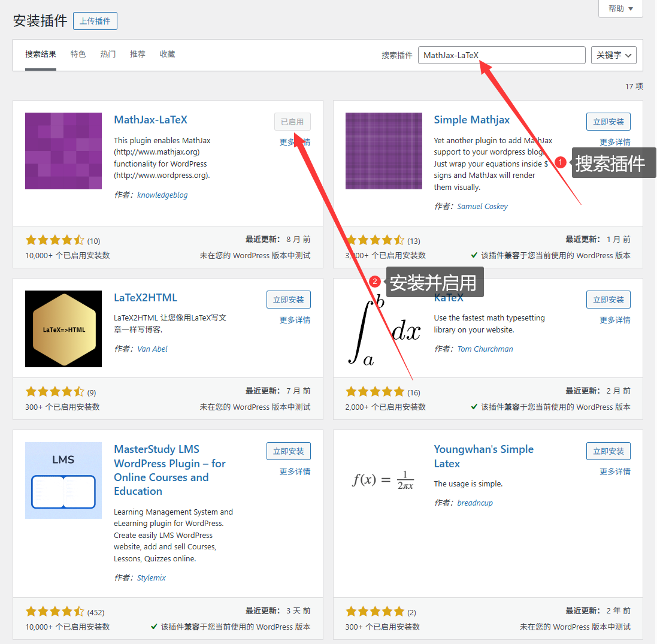
Task: Visit author Van Abel's link
Action: [x=152, y=349]
